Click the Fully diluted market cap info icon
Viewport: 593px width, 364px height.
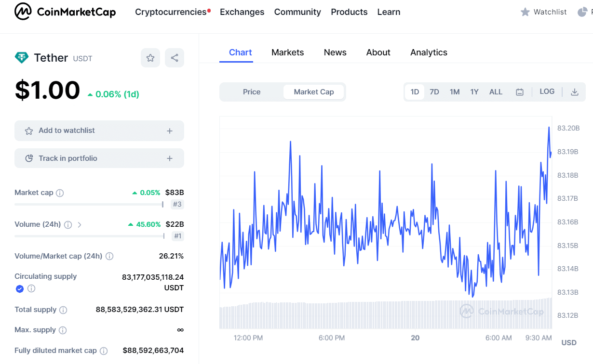pos(104,351)
